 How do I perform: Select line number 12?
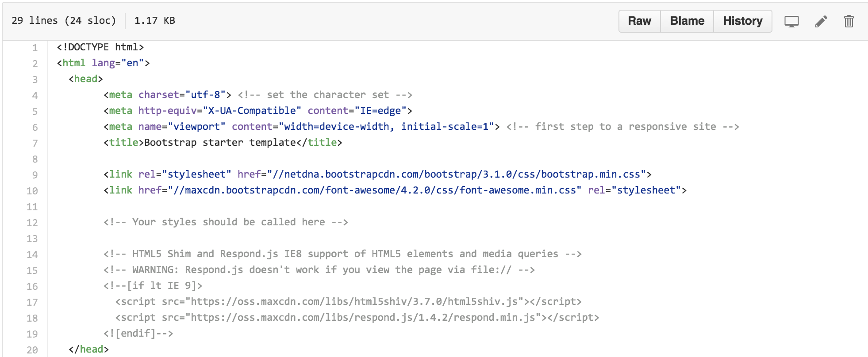pos(32,223)
